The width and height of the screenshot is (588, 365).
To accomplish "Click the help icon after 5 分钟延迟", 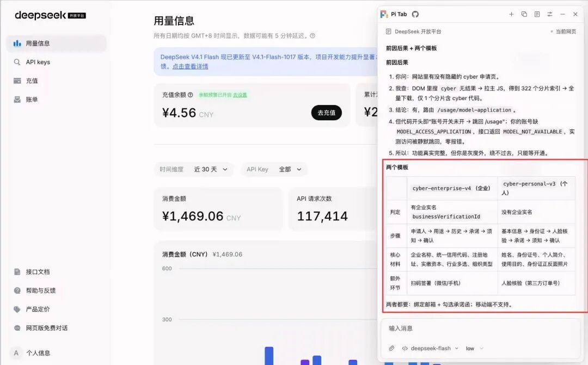I will point(313,35).
